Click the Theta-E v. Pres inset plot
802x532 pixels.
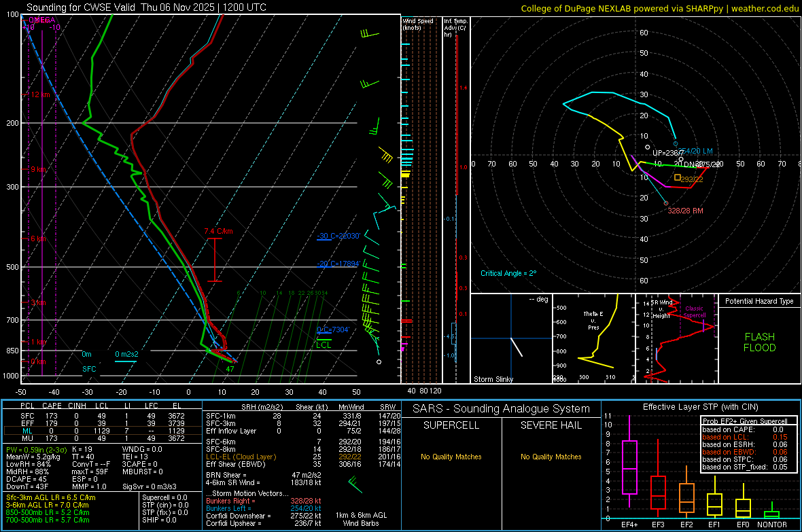pyautogui.click(x=593, y=338)
